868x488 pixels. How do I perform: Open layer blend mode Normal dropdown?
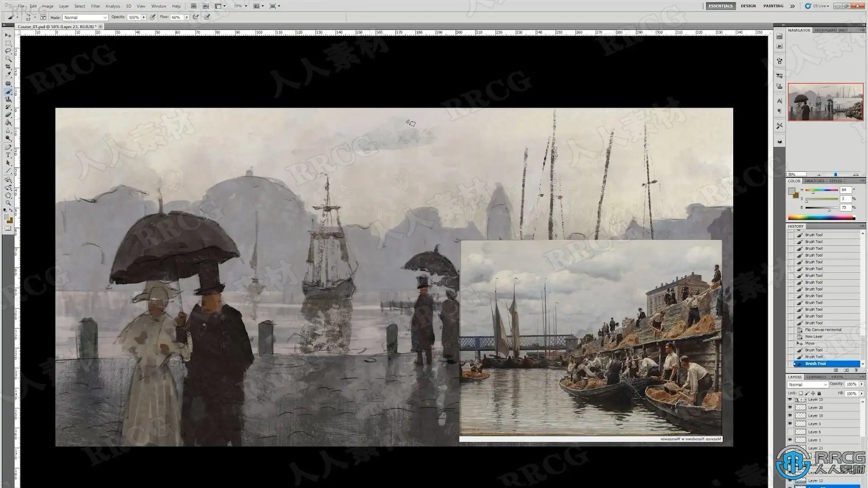click(807, 385)
